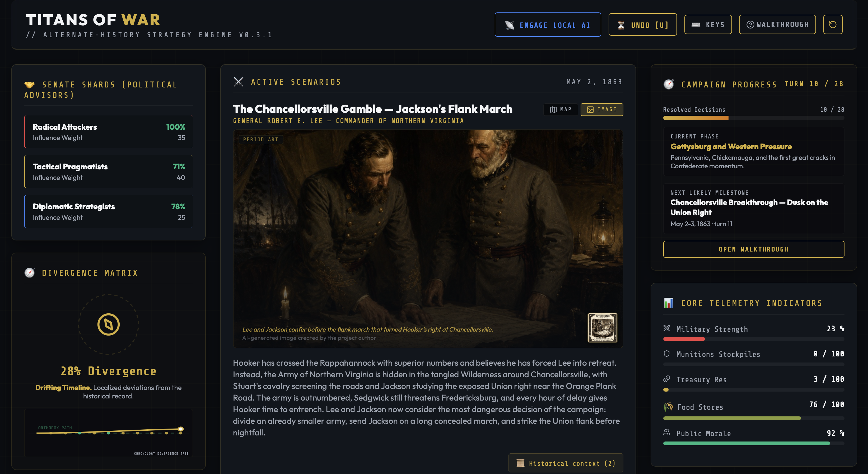Click the keyboard icon on Keys button

(x=696, y=25)
